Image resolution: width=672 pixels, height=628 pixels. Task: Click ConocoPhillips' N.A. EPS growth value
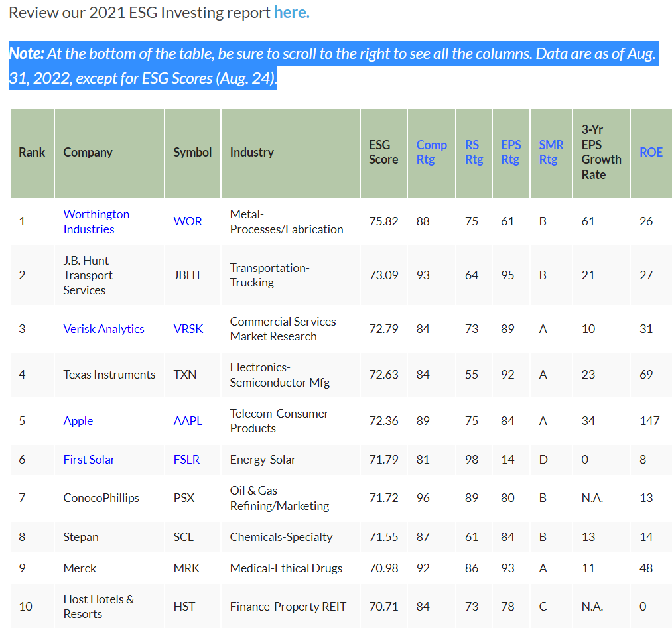(x=592, y=498)
